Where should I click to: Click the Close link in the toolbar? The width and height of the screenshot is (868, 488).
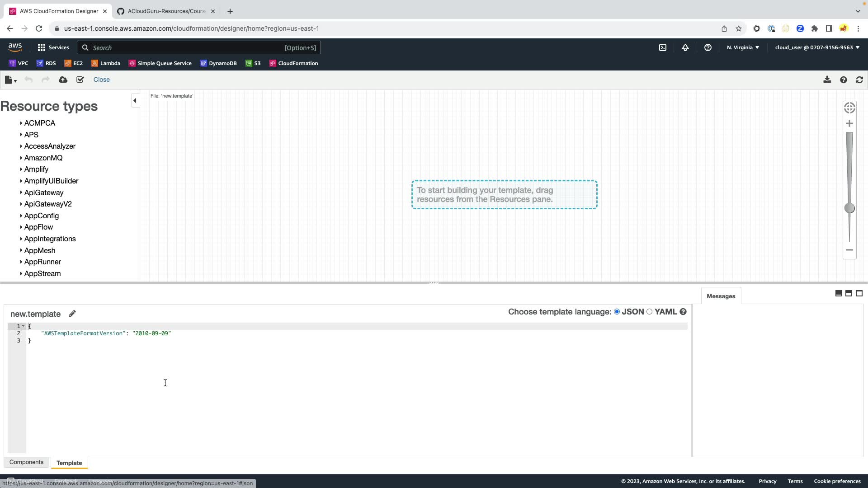click(x=101, y=80)
